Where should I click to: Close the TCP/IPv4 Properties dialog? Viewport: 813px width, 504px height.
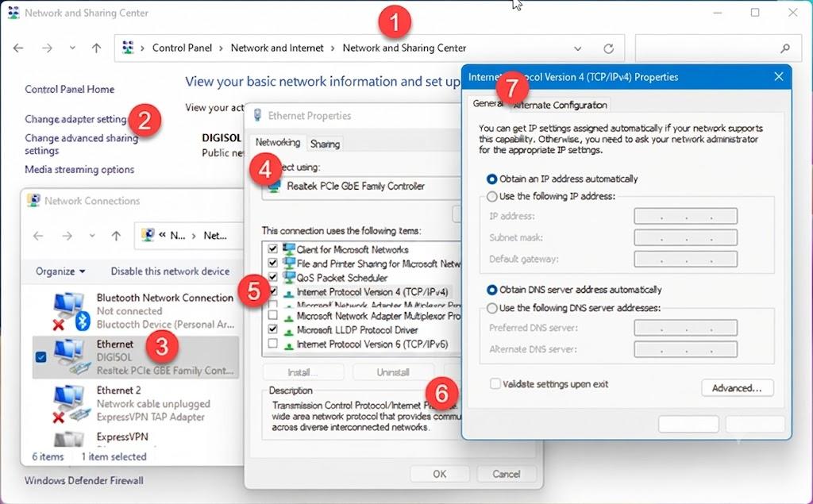point(779,77)
